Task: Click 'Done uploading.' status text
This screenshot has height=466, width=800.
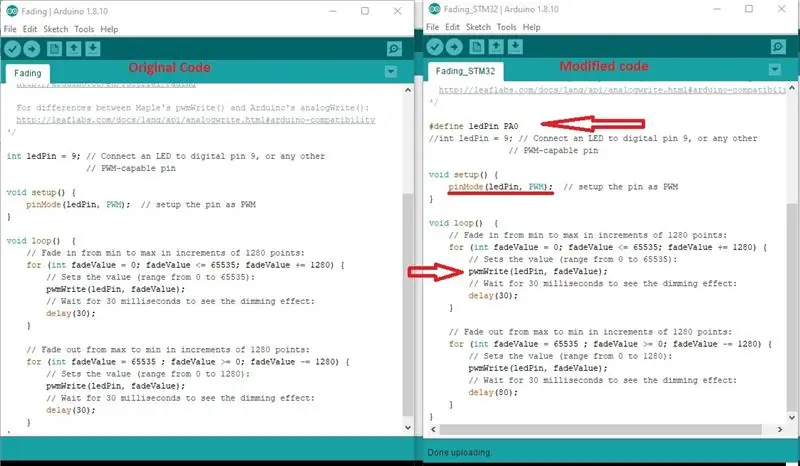Action: click(459, 452)
